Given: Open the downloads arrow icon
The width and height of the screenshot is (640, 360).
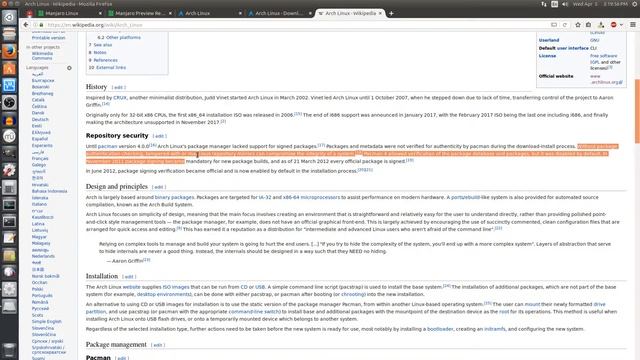Looking at the screenshot, I should (x=601, y=25).
